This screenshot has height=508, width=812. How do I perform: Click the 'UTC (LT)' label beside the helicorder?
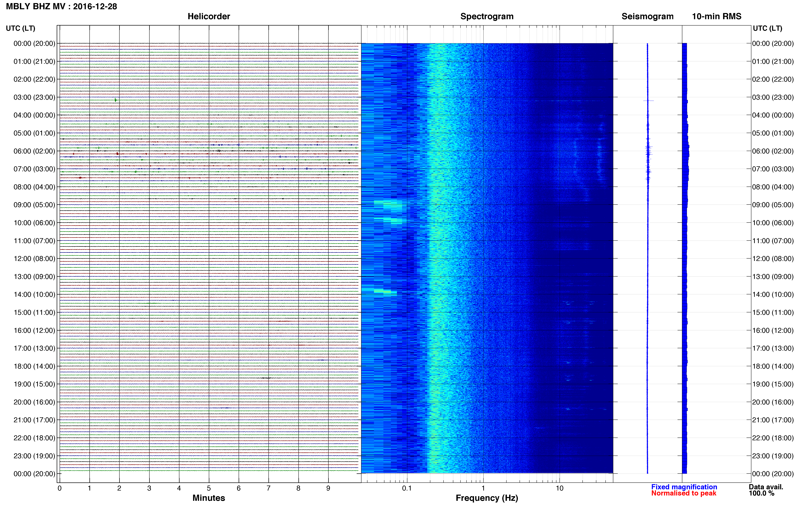(21, 28)
